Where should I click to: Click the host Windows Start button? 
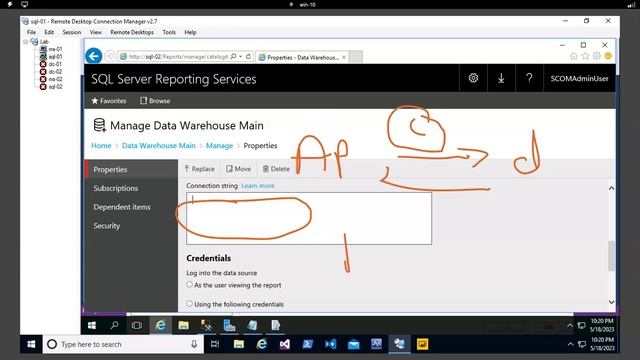point(31,344)
